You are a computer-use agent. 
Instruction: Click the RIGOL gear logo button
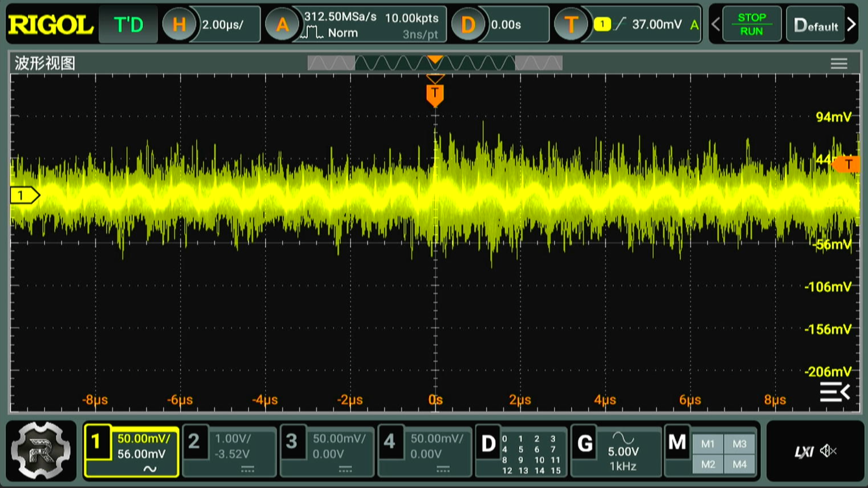tap(41, 450)
